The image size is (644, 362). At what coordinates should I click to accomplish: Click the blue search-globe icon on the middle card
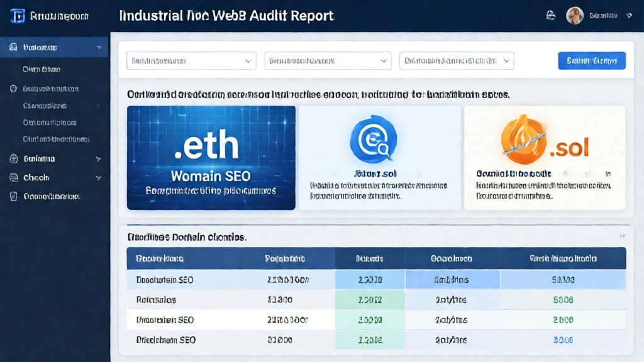[x=374, y=140]
